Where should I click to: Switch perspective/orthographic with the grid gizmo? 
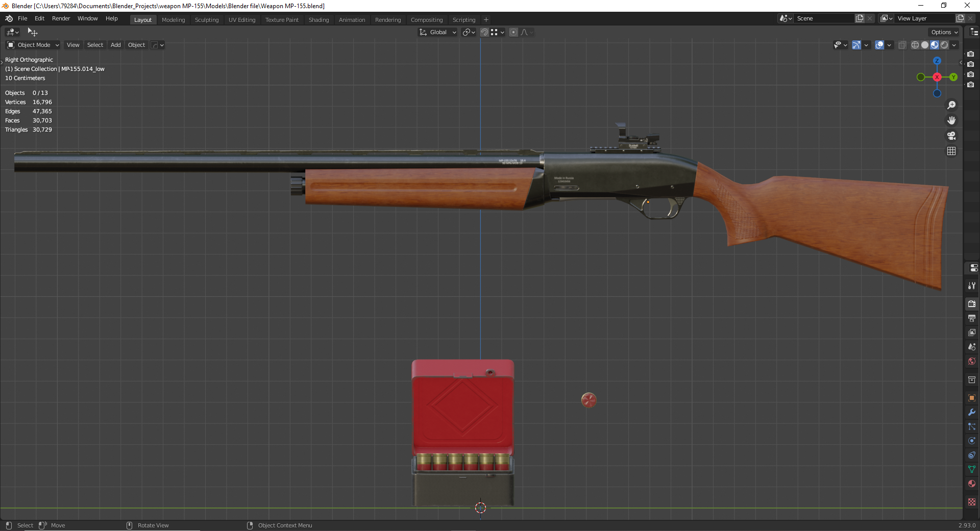click(x=951, y=151)
